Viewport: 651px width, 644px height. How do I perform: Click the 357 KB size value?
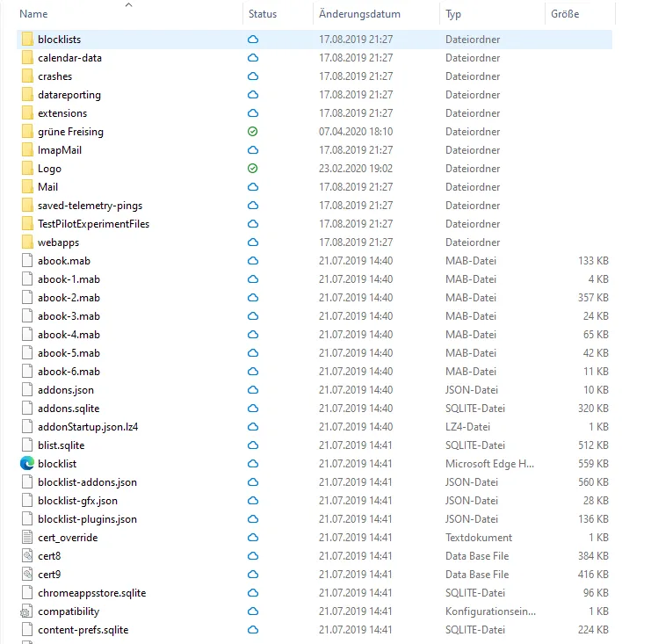[593, 298]
